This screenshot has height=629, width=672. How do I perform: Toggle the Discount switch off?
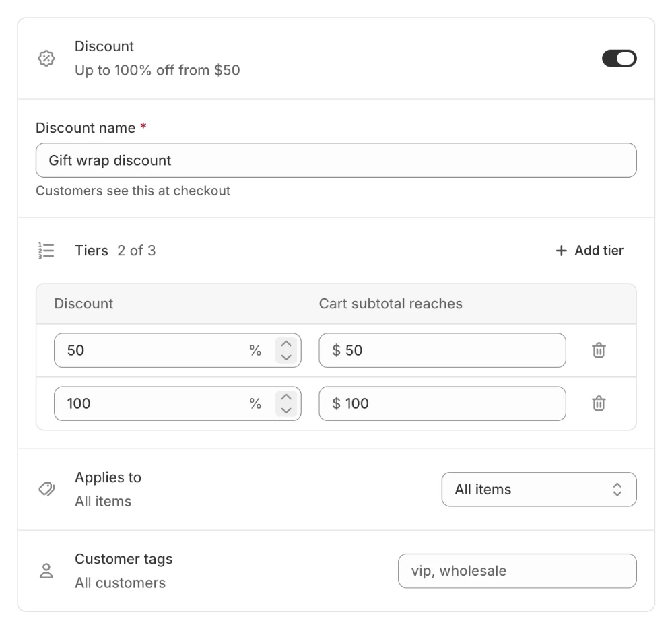[x=619, y=59]
